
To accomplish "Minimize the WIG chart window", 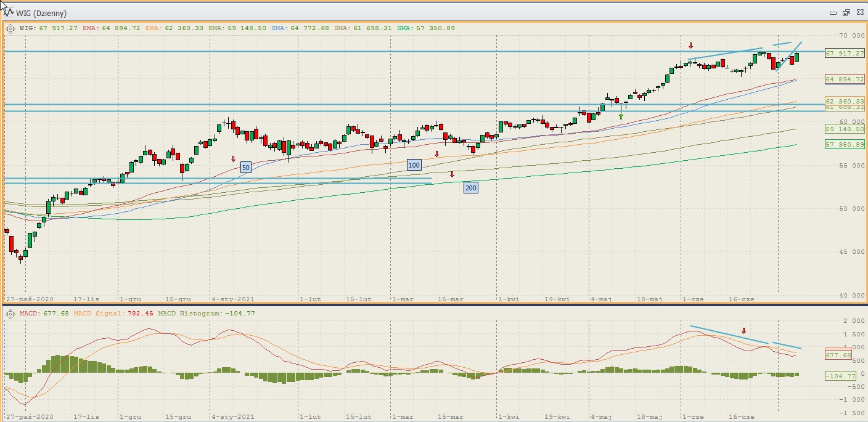I will 833,13.
